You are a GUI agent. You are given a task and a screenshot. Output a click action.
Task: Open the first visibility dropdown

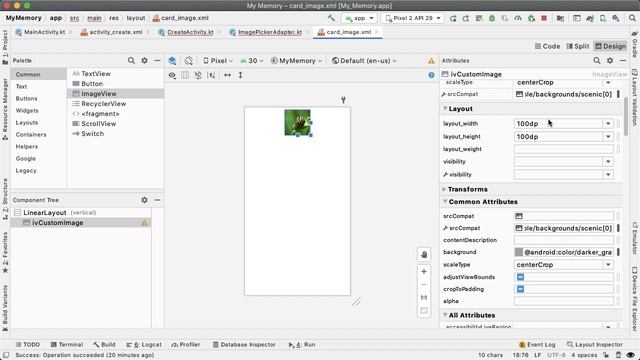tap(608, 162)
